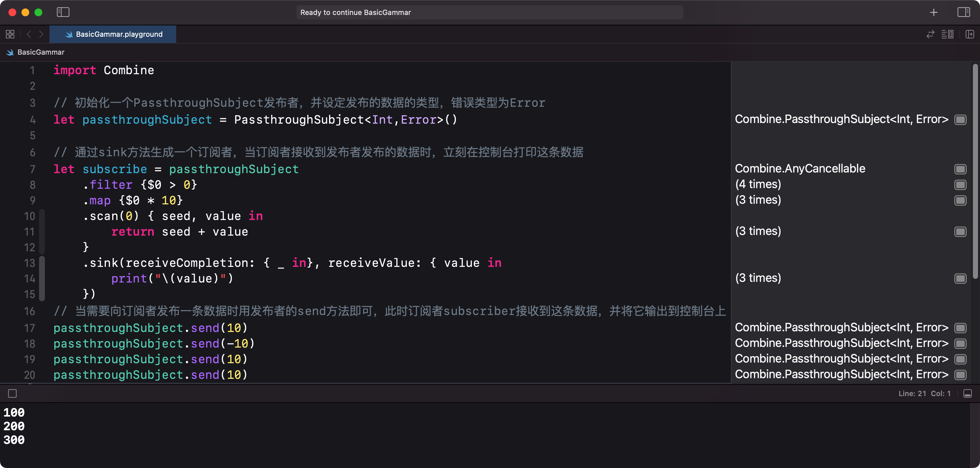Click the Chinese comment on line 6
Screen dimensions: 980x468
(318, 152)
